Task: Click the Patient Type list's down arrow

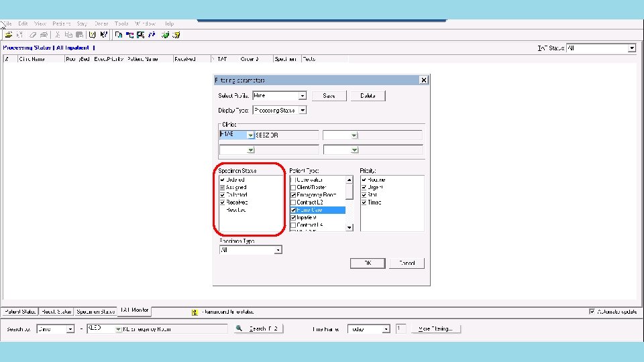Action: coord(349,227)
